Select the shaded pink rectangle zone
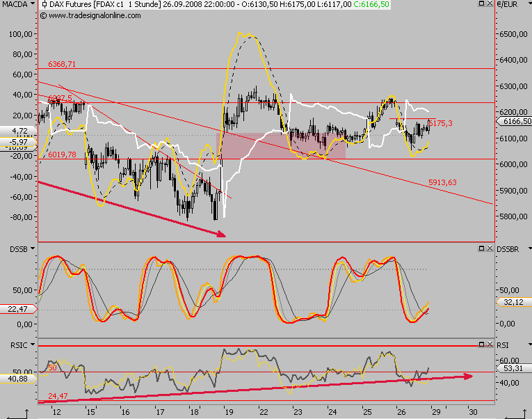The height and width of the screenshot is (419, 532). [x=281, y=145]
